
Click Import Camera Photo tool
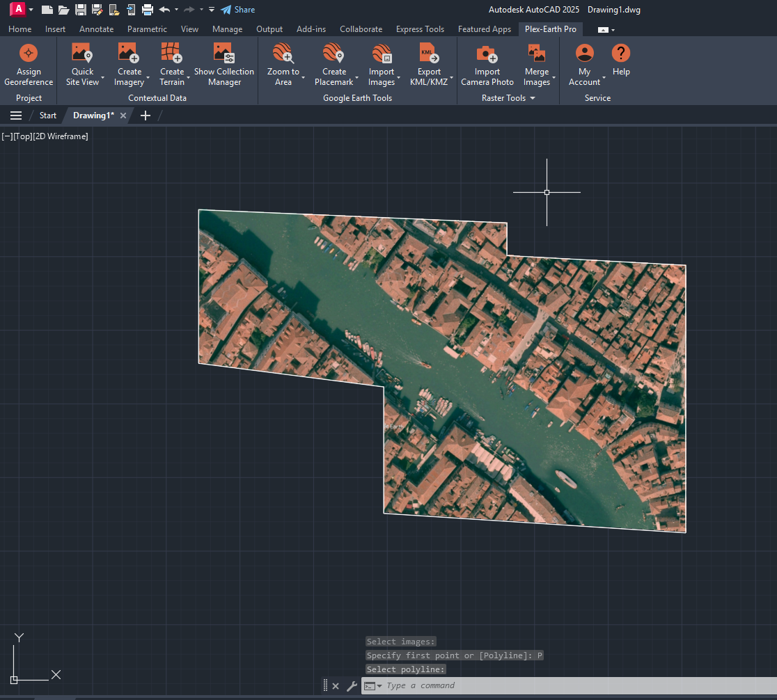point(487,65)
